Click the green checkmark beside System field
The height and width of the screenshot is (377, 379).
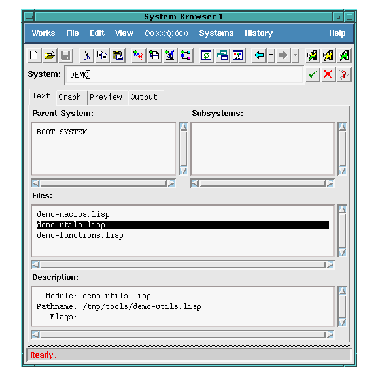[312, 75]
